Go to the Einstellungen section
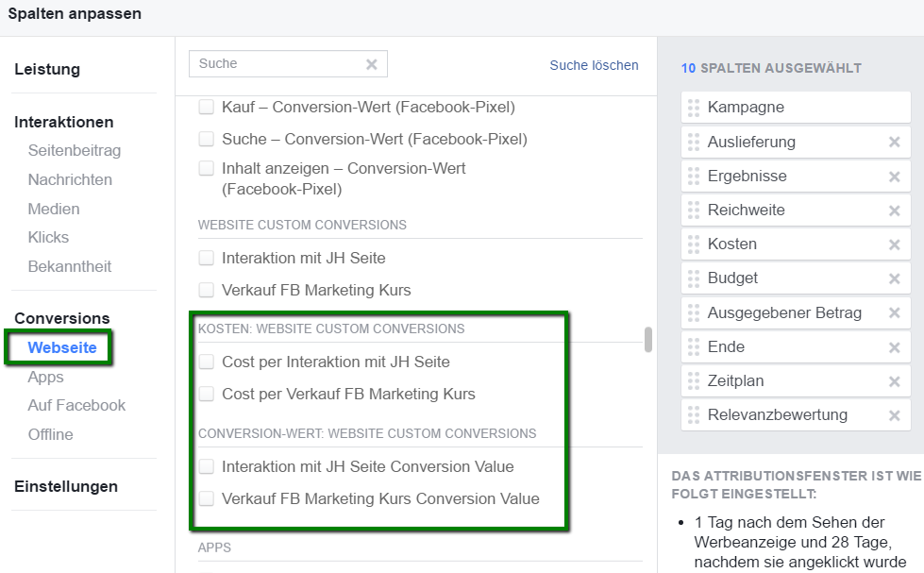Viewport: 924px width, 573px height. tap(66, 486)
